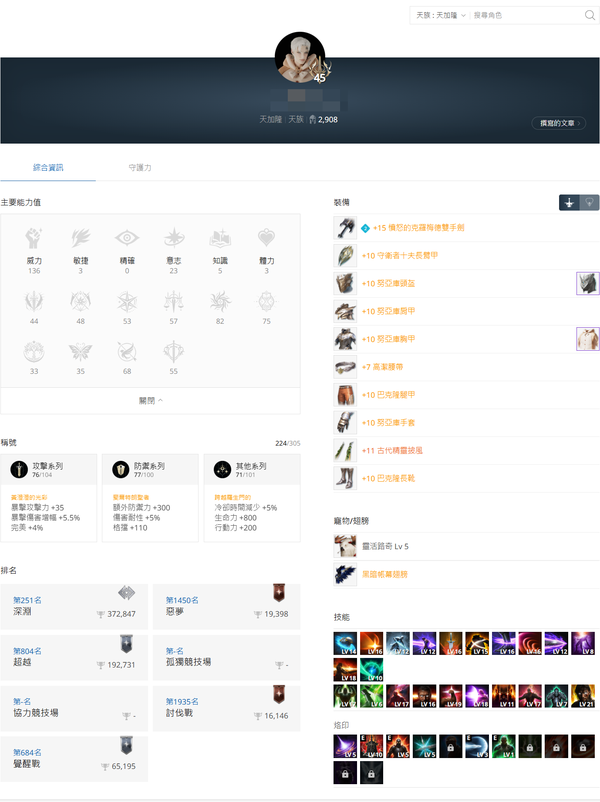Screen dimensions: 600x802
Task: Click the +10 努亞庫手套 gloves icon
Action: coord(345,422)
